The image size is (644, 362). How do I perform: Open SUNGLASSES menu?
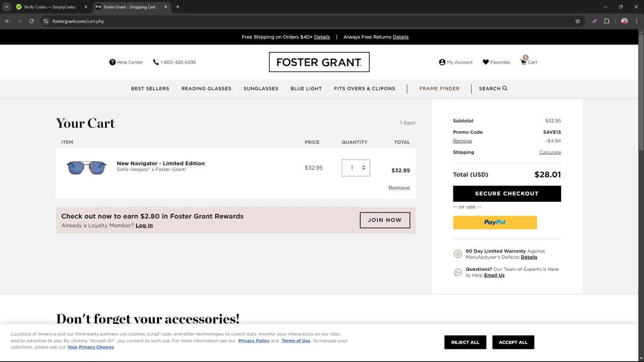pyautogui.click(x=261, y=88)
